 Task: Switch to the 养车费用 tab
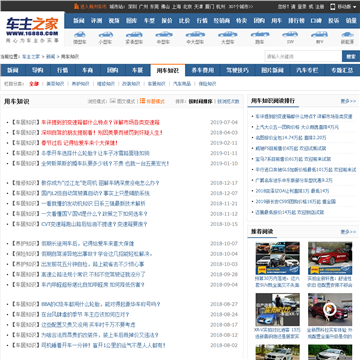202,70
